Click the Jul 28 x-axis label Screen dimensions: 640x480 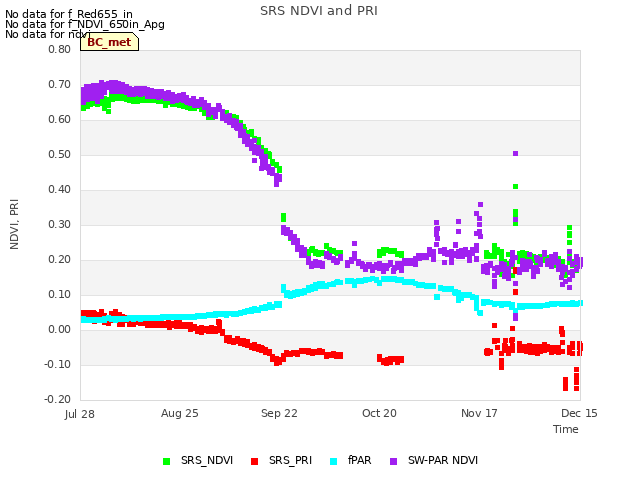pos(80,414)
